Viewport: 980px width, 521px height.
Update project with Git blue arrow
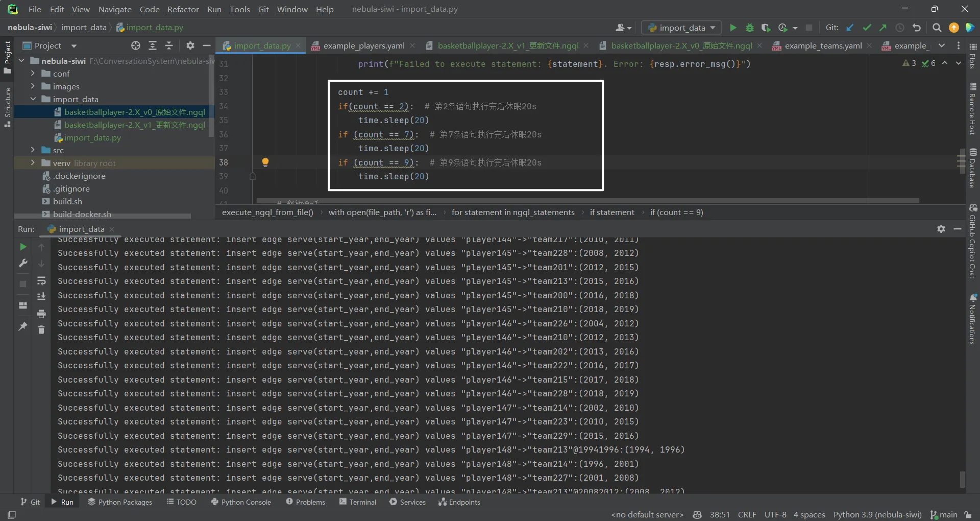pyautogui.click(x=850, y=28)
